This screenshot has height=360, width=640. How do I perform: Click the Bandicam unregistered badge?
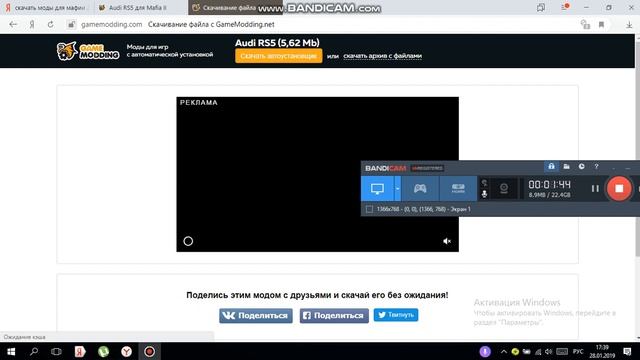[427, 168]
